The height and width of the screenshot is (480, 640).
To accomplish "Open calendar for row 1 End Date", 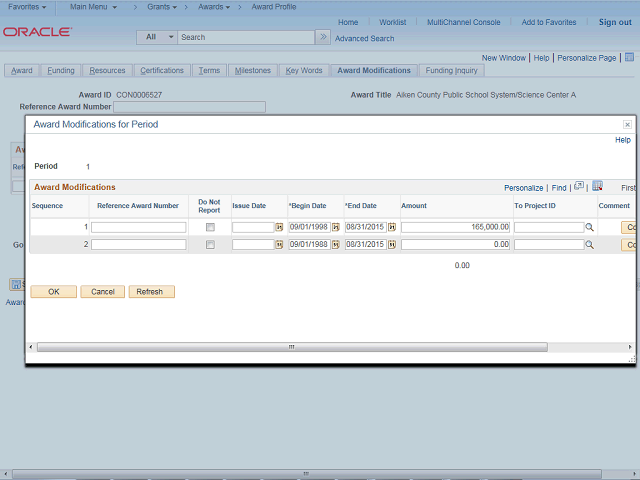I will [x=392, y=228].
